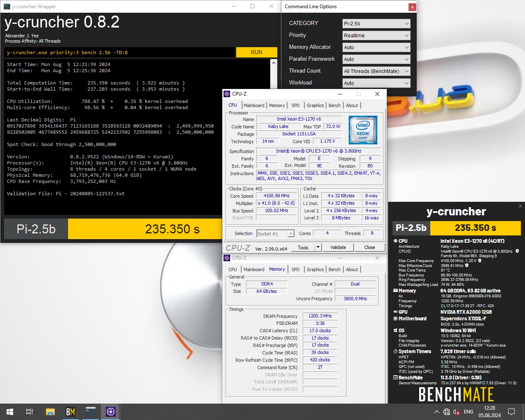Click the Memory section icon in BenchMate overlay
This screenshot has height=420, width=525.
[395, 291]
